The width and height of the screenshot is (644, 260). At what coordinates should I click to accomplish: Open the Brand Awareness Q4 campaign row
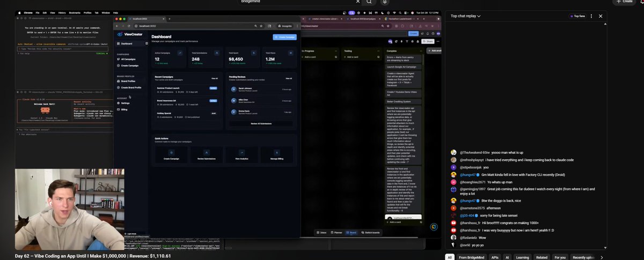click(x=187, y=102)
